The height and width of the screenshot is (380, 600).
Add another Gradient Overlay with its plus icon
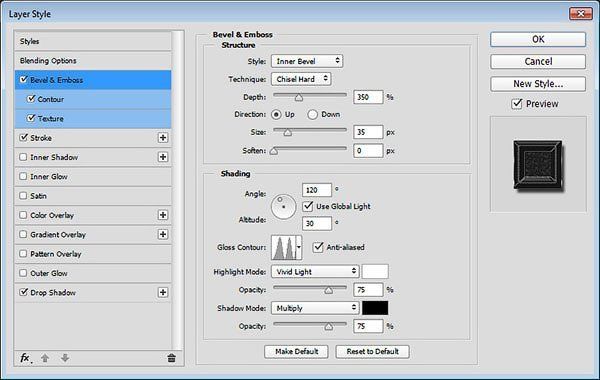163,234
